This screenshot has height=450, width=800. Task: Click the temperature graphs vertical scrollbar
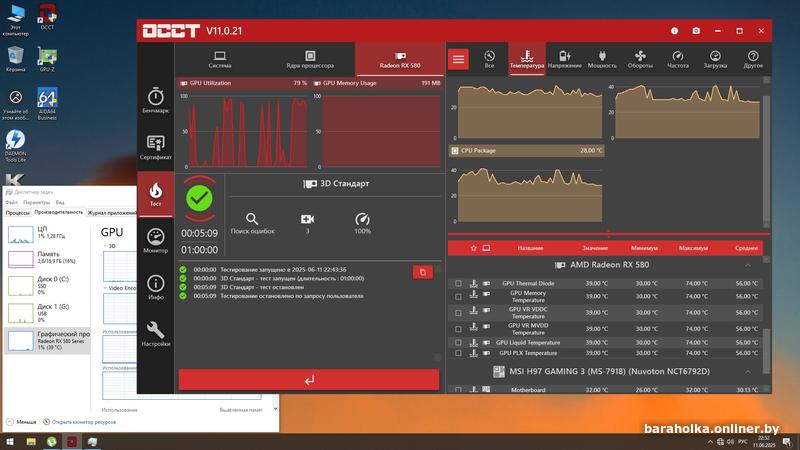pyautogui.click(x=766, y=158)
